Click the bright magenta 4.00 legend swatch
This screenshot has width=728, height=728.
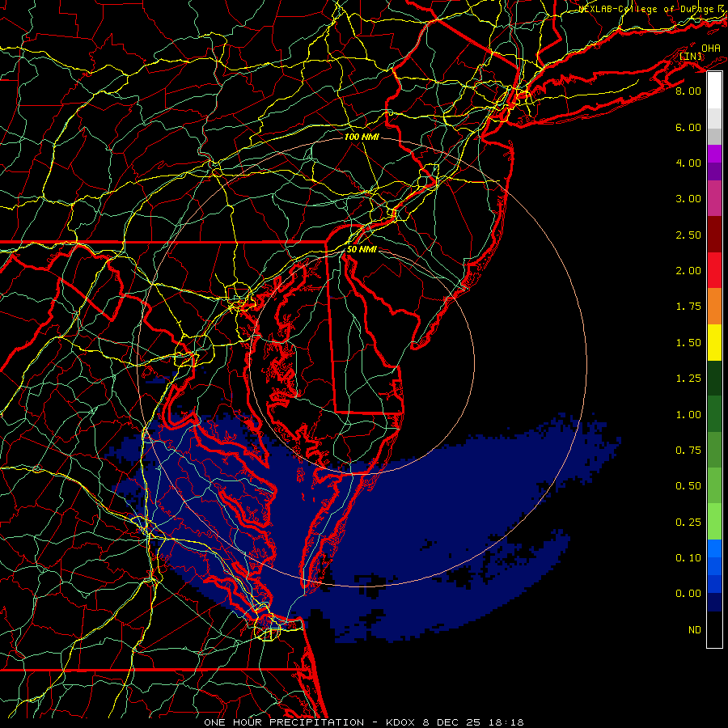pyautogui.click(x=714, y=154)
